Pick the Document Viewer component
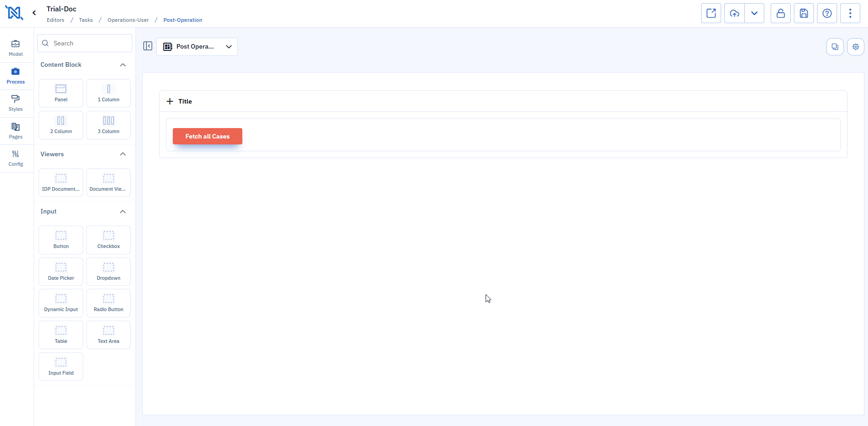 [109, 183]
